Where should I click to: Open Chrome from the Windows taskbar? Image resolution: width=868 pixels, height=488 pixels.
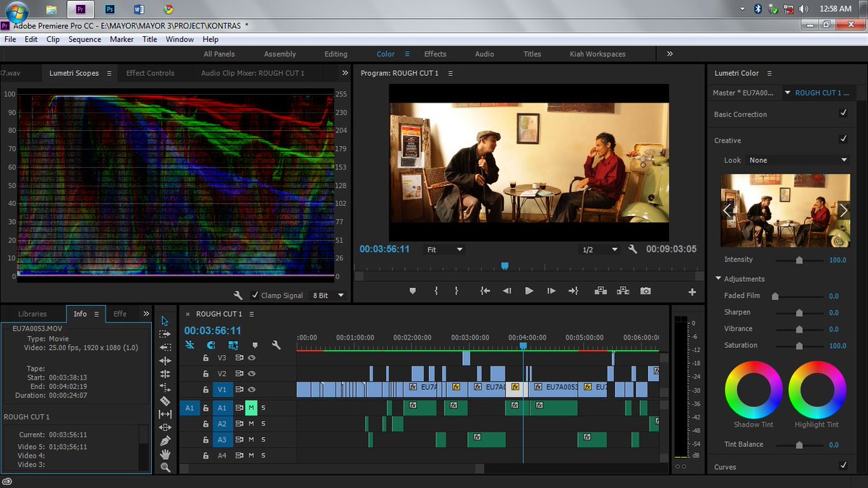pos(168,9)
